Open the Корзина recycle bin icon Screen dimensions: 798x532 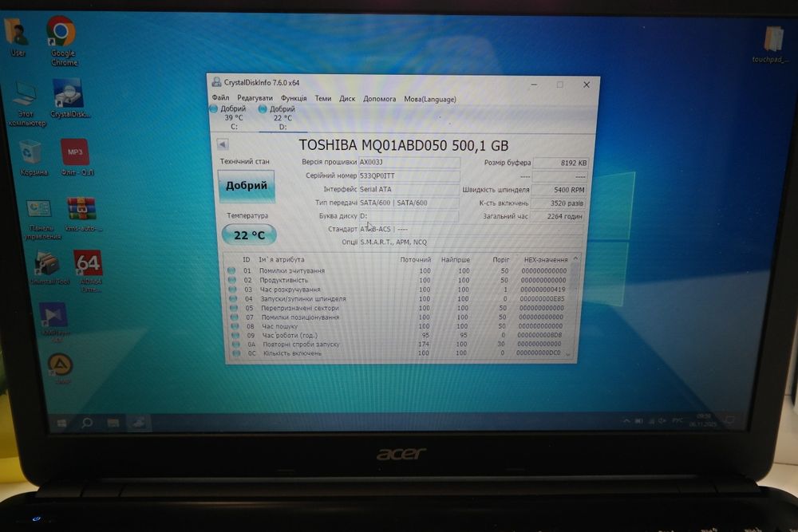(x=32, y=158)
